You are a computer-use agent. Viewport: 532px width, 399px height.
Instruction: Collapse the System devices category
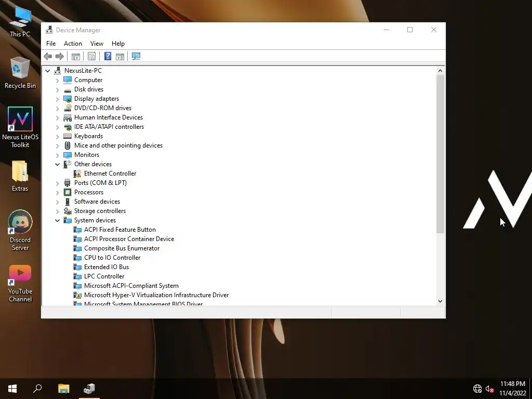(57, 220)
